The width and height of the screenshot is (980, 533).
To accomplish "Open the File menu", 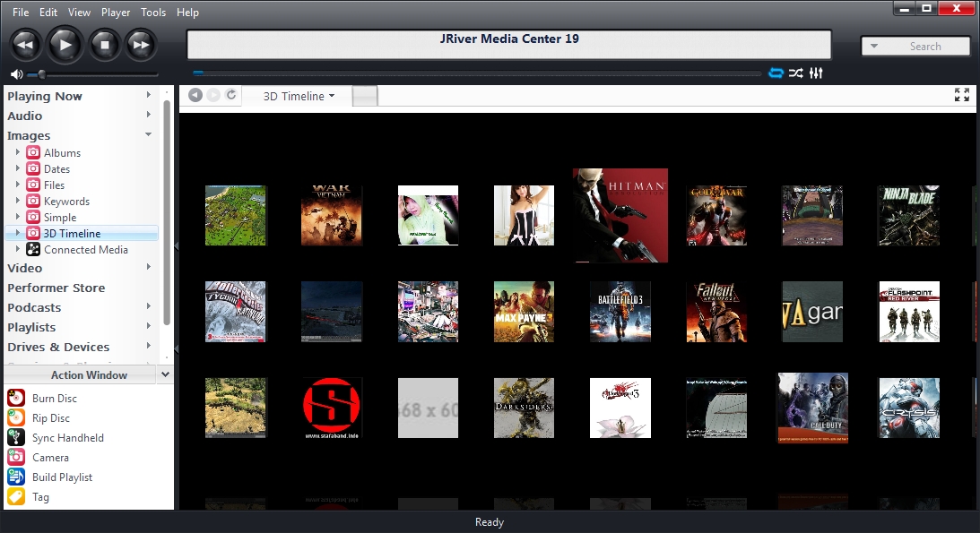I will (x=21, y=12).
